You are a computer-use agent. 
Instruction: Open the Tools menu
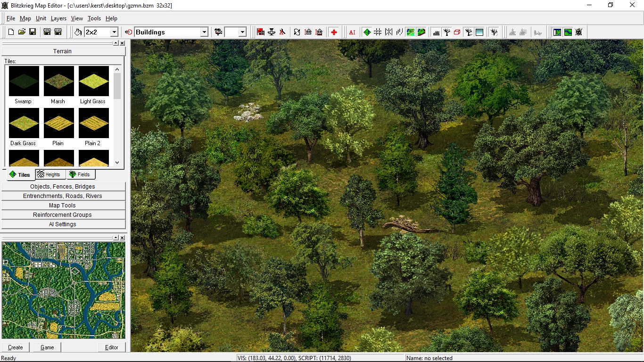[x=94, y=18]
